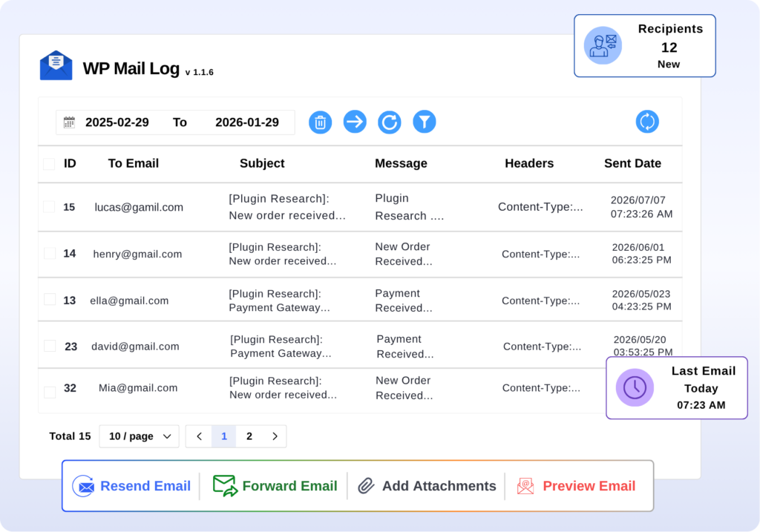The image size is (760, 532).
Task: Click the Subject column header
Action: (262, 163)
